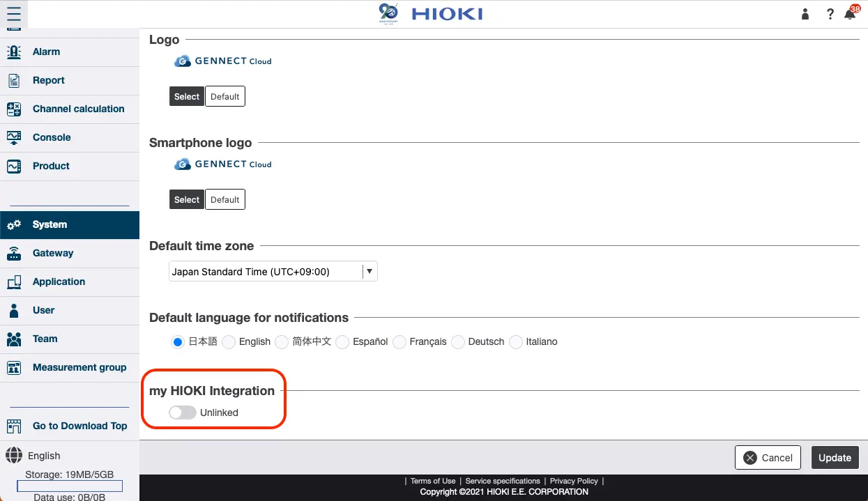The height and width of the screenshot is (501, 868).
Task: Click the Gateway router icon
Action: [14, 253]
